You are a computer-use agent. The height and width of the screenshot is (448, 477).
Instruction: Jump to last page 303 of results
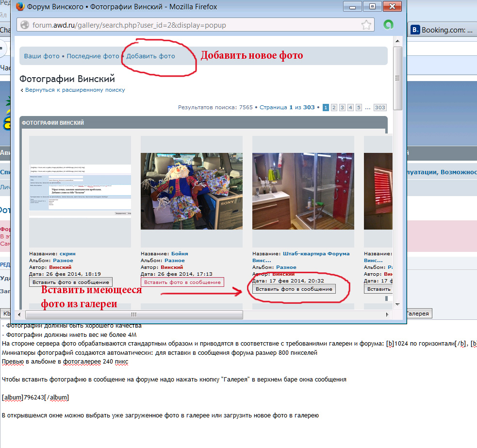(380, 108)
